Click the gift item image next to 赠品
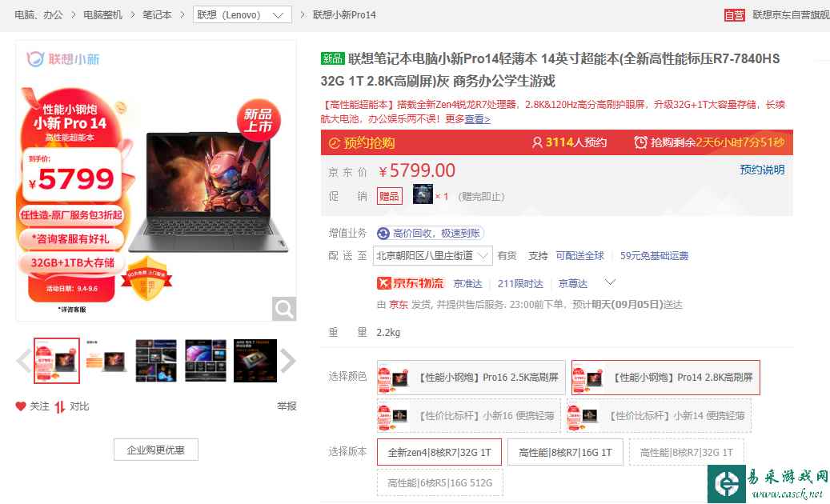 point(423,194)
